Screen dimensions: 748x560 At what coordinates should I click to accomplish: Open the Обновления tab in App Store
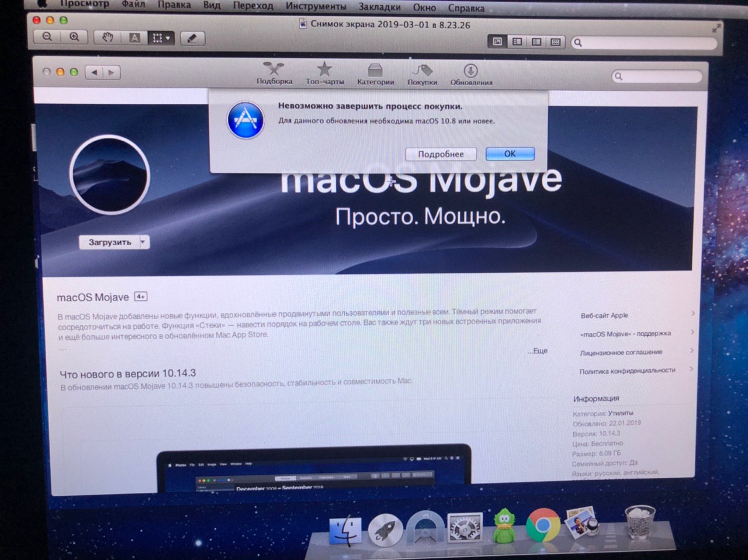[471, 75]
